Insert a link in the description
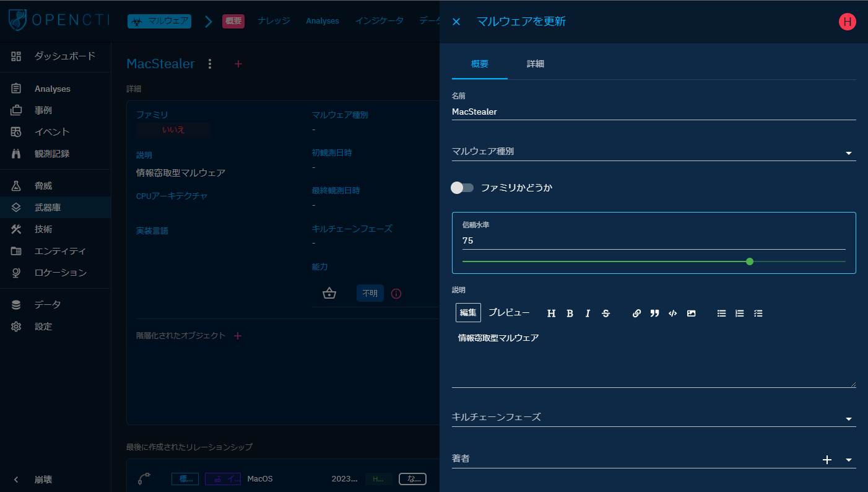The height and width of the screenshot is (492, 868). 636,314
